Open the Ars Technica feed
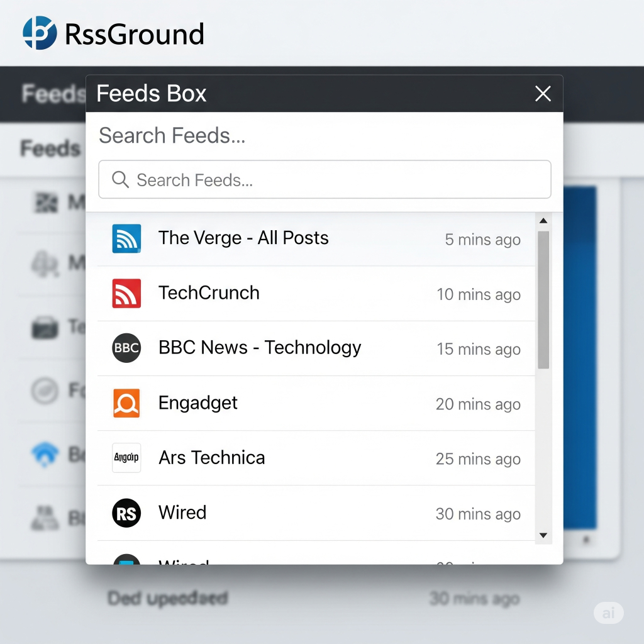This screenshot has width=644, height=644. 316,458
